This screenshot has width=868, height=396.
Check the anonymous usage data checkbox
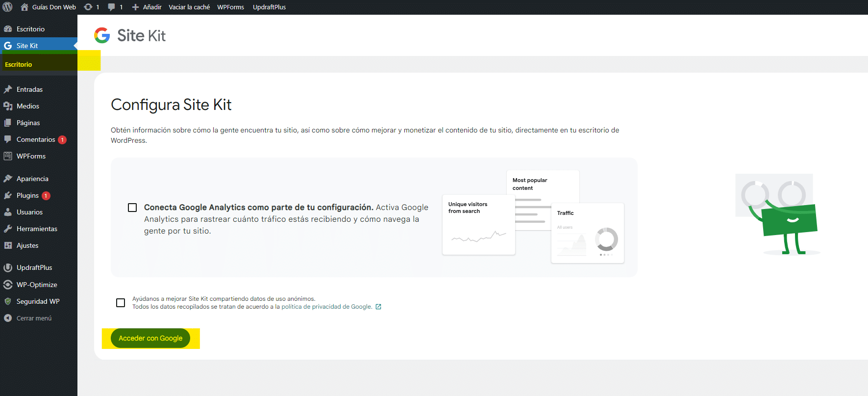click(x=121, y=303)
